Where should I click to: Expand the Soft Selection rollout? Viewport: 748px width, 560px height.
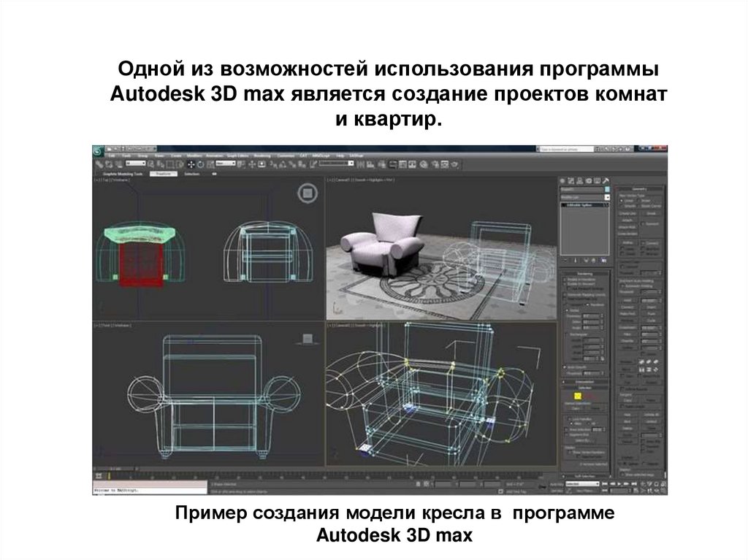pyautogui.click(x=584, y=476)
